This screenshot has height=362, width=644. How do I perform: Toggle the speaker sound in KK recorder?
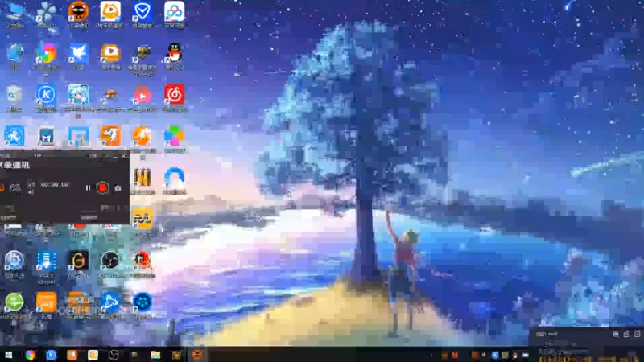click(x=31, y=191)
